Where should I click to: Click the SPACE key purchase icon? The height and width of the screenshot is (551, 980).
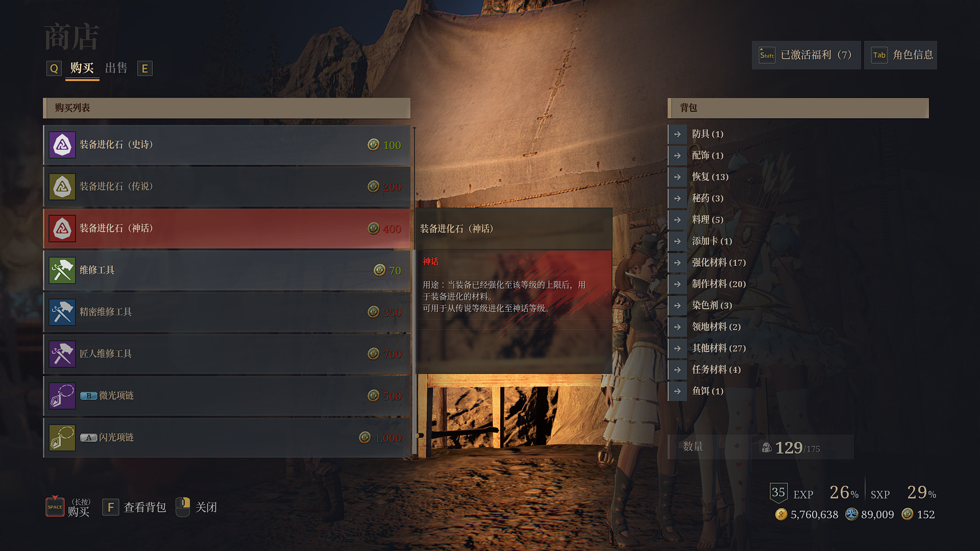(x=55, y=506)
